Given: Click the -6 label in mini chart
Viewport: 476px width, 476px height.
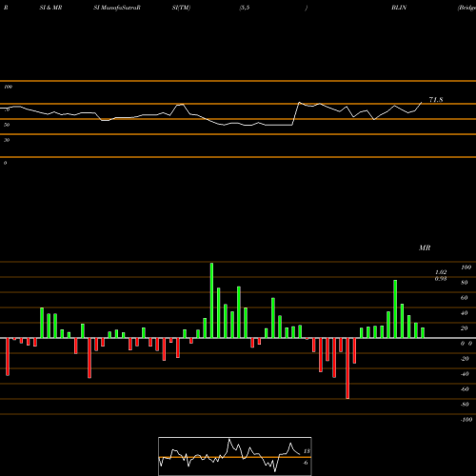Looking at the screenshot, I should (306, 463).
